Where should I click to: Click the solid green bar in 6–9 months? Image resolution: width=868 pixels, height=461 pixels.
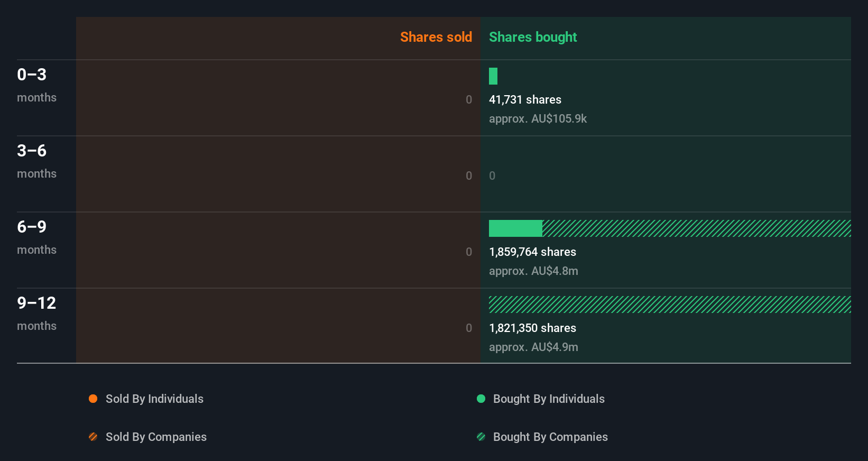tap(515, 228)
